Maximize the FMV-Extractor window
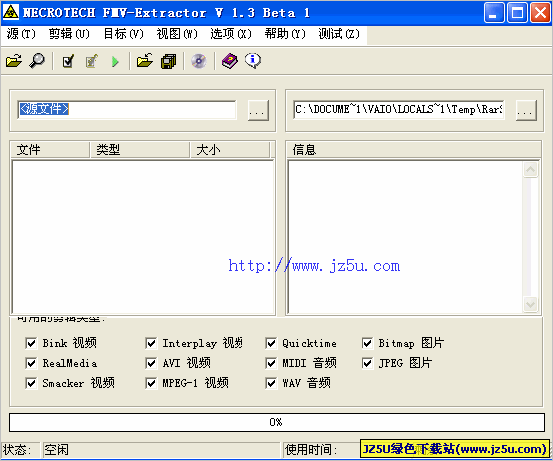Screen dimensions: 553x461 coord(517,13)
